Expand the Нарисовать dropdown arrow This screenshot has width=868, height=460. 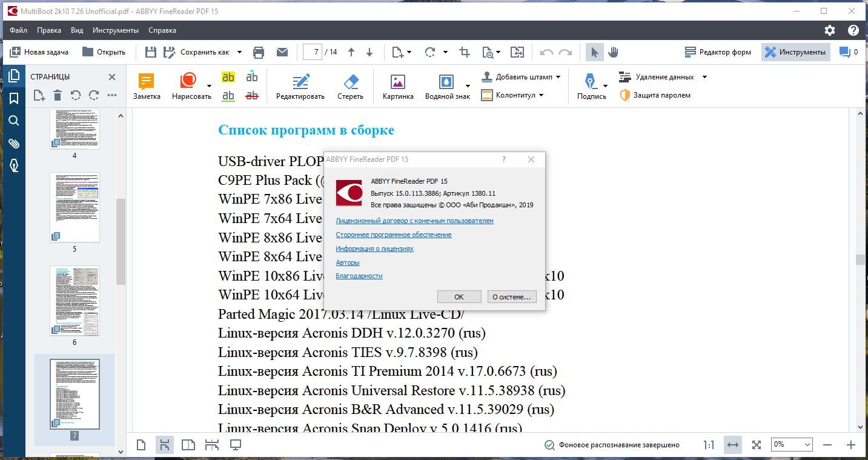(x=209, y=86)
